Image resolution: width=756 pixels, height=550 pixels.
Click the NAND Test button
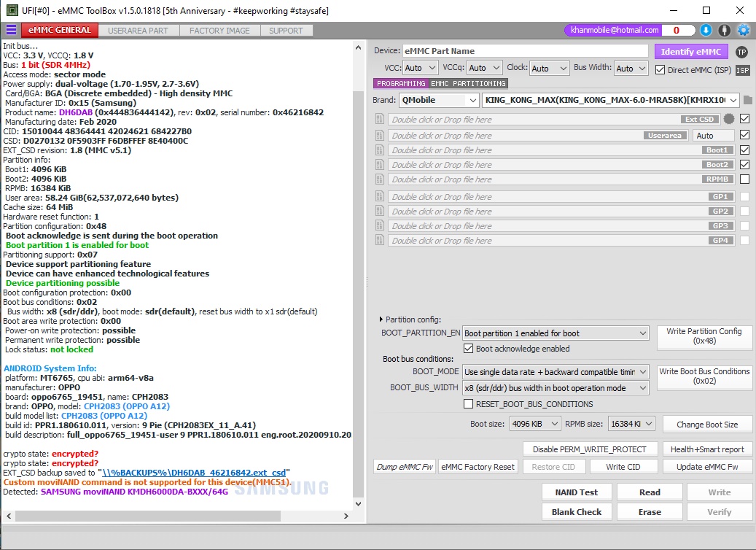tap(576, 492)
